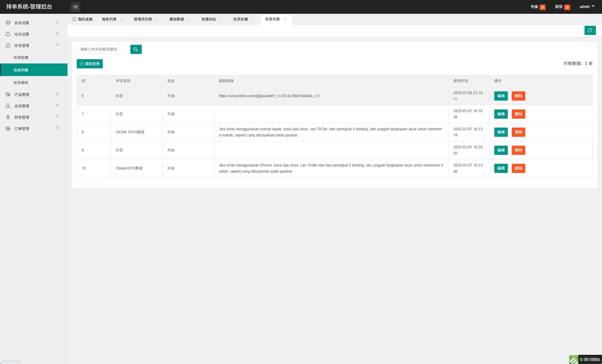Delete the Tinder task with 删除
602x364 pixels.
[x=518, y=168]
